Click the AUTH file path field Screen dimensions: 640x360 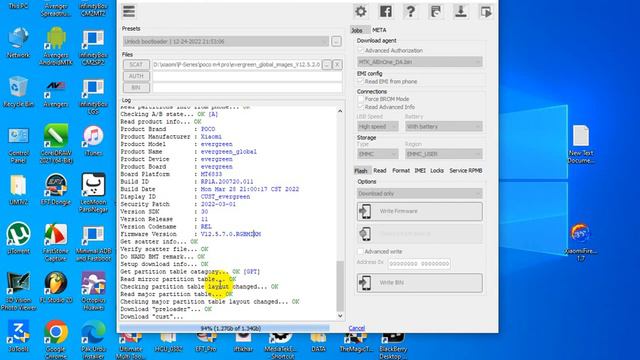coord(247,76)
